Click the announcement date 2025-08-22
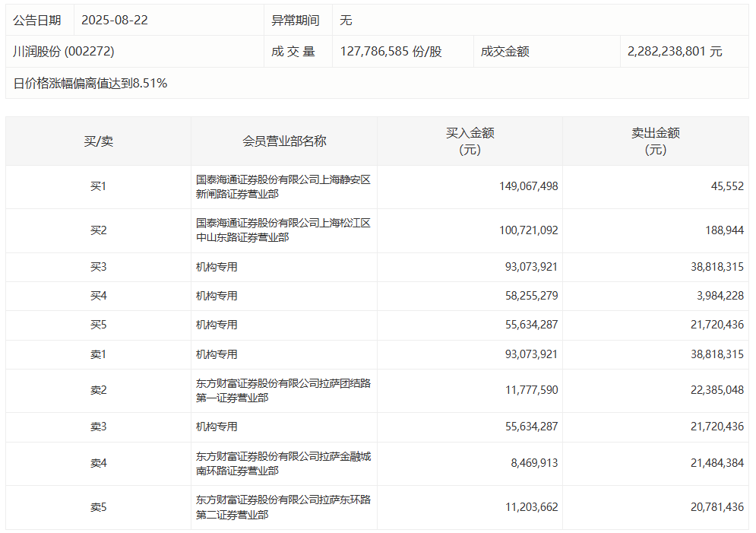Screen dimensions: 756x533 [x=114, y=21]
